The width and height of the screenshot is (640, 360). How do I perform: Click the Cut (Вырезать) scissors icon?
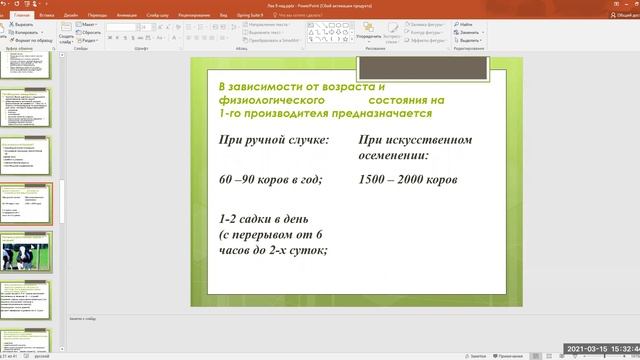click(12, 24)
